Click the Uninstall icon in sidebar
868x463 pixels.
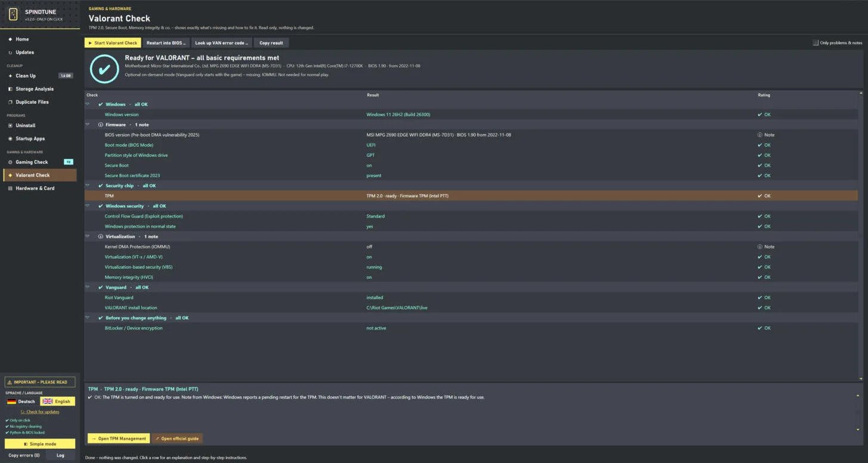pos(10,126)
